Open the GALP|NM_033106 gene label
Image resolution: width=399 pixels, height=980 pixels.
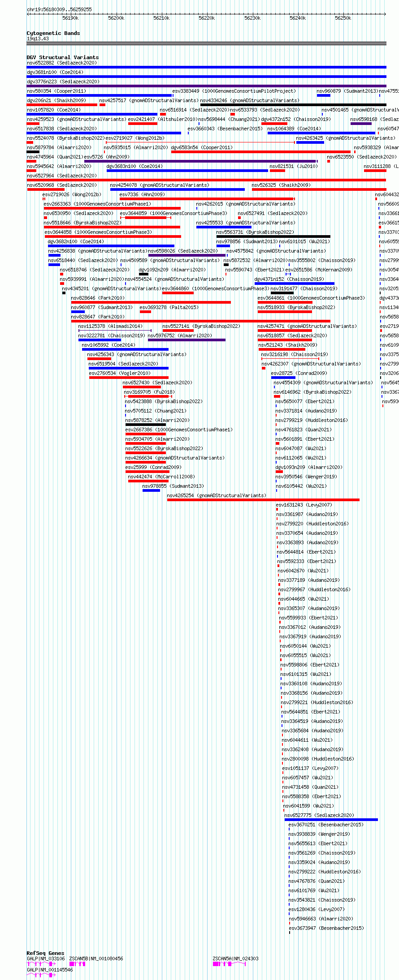click(46, 959)
